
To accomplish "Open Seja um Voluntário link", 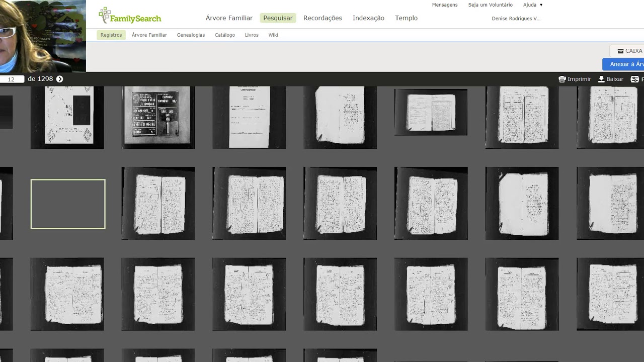I will [x=491, y=5].
